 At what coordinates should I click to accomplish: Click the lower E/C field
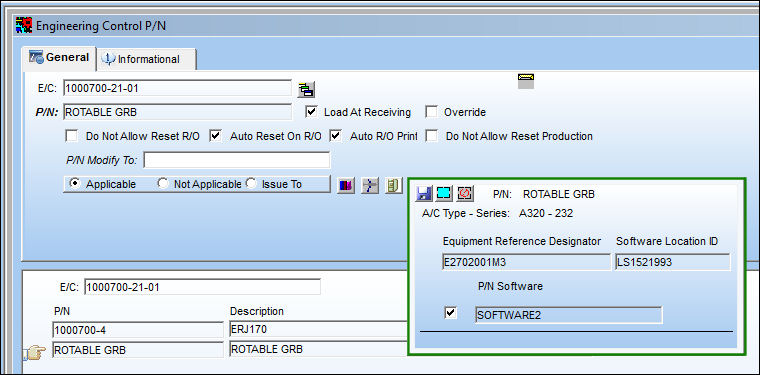click(x=202, y=287)
